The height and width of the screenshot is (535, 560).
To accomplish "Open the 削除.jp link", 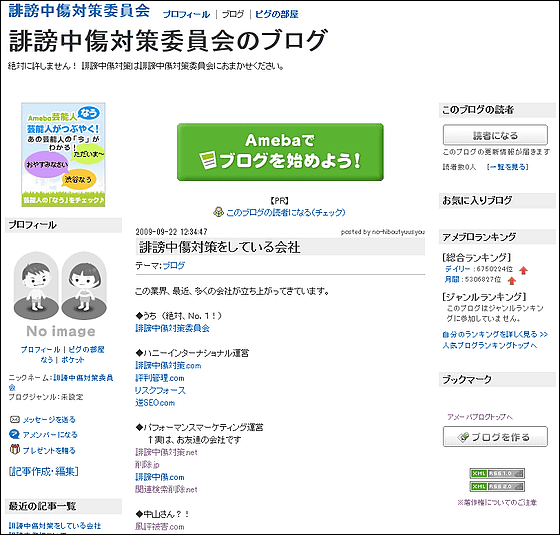I will tap(147, 465).
